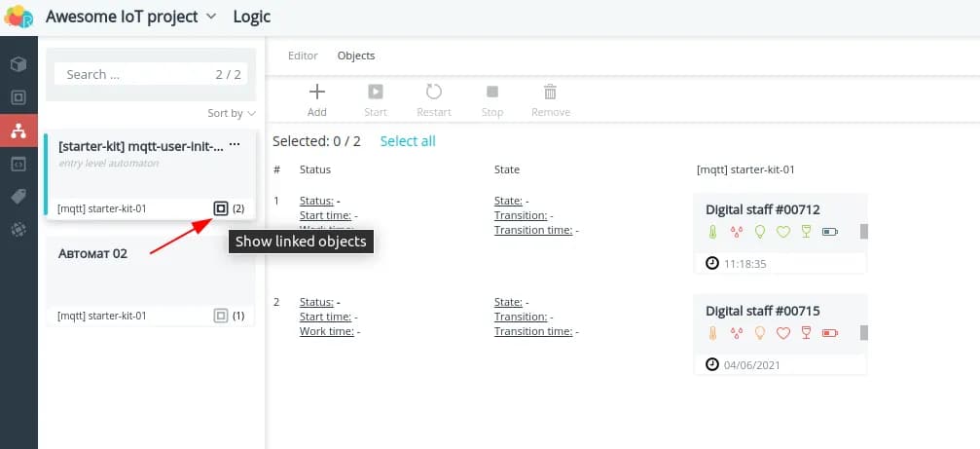Open the Sort by dropdown

(x=232, y=113)
